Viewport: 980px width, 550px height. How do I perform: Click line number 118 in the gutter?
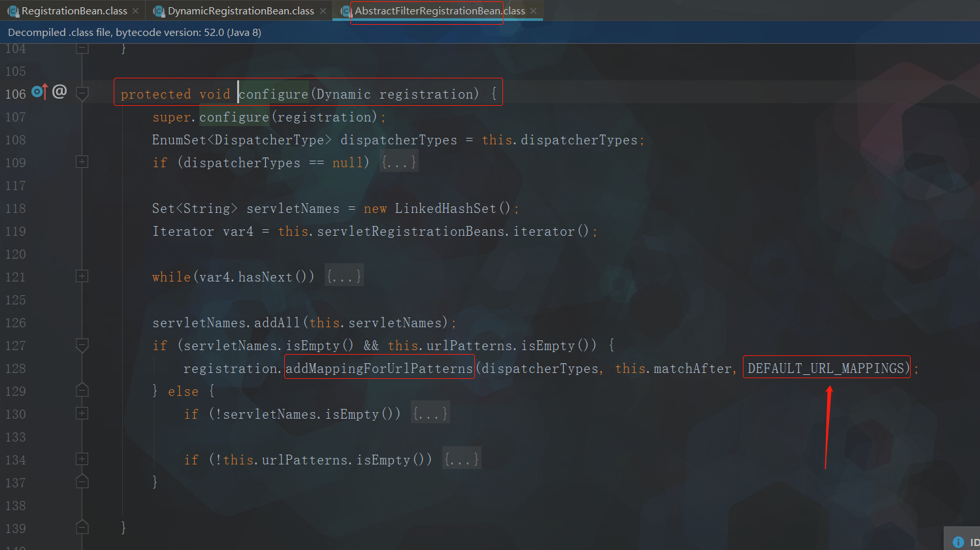[x=16, y=208]
